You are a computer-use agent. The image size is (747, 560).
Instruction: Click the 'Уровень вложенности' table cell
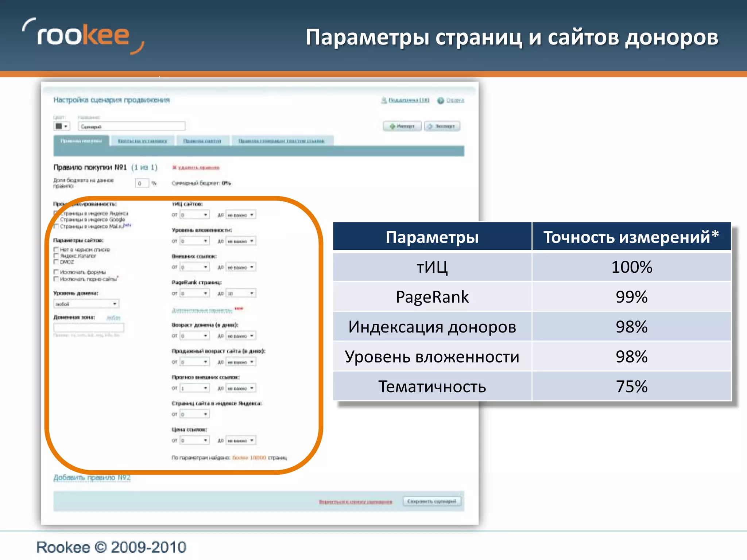click(x=432, y=357)
